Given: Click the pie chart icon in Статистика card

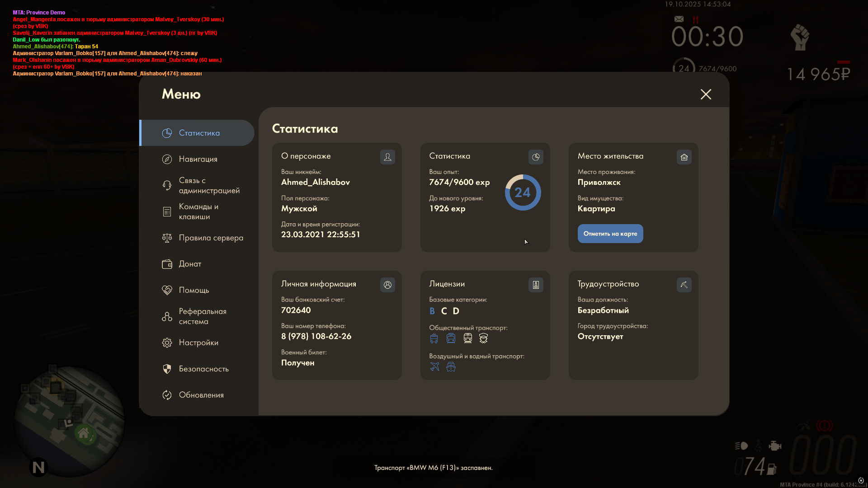Looking at the screenshot, I should [536, 157].
